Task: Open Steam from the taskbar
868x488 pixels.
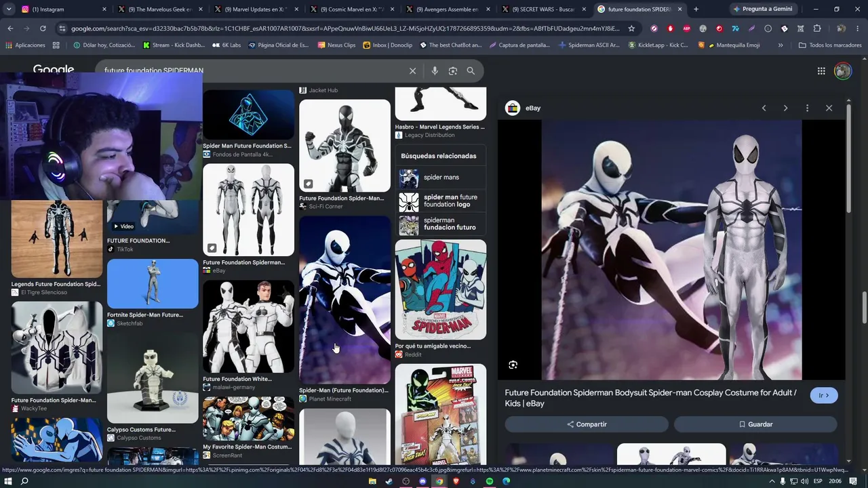Action: [x=389, y=481]
